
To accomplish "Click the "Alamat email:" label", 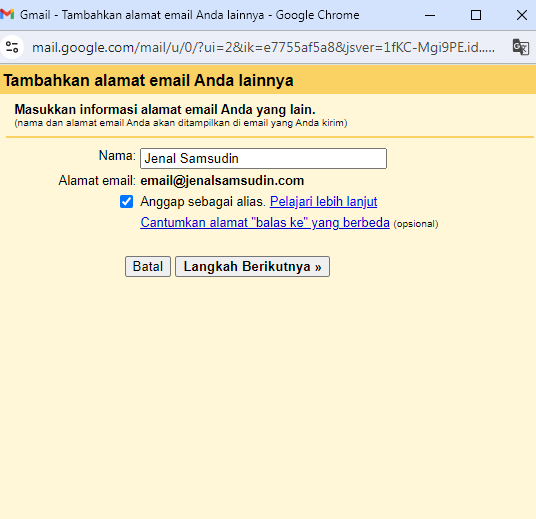I will coord(97,181).
